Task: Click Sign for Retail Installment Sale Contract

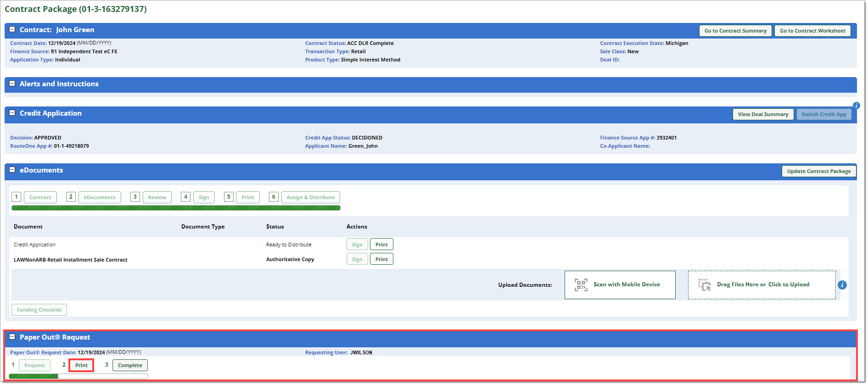Action: [357, 259]
